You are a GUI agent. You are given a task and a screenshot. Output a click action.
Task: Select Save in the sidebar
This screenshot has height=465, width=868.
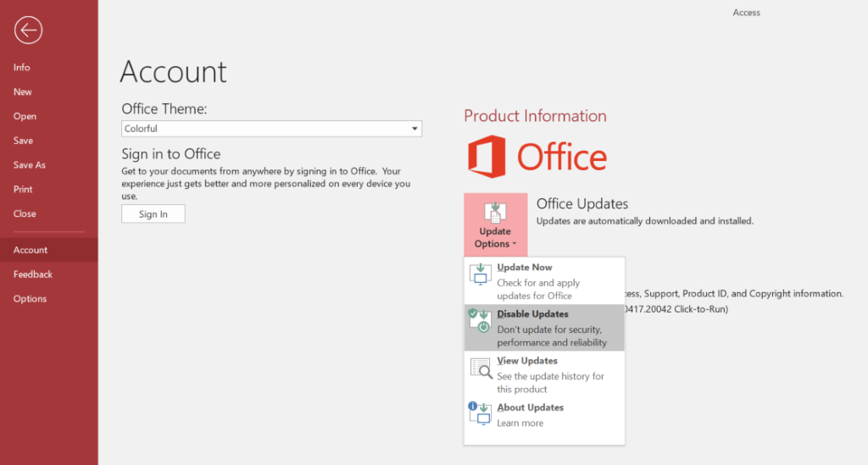[x=23, y=141]
